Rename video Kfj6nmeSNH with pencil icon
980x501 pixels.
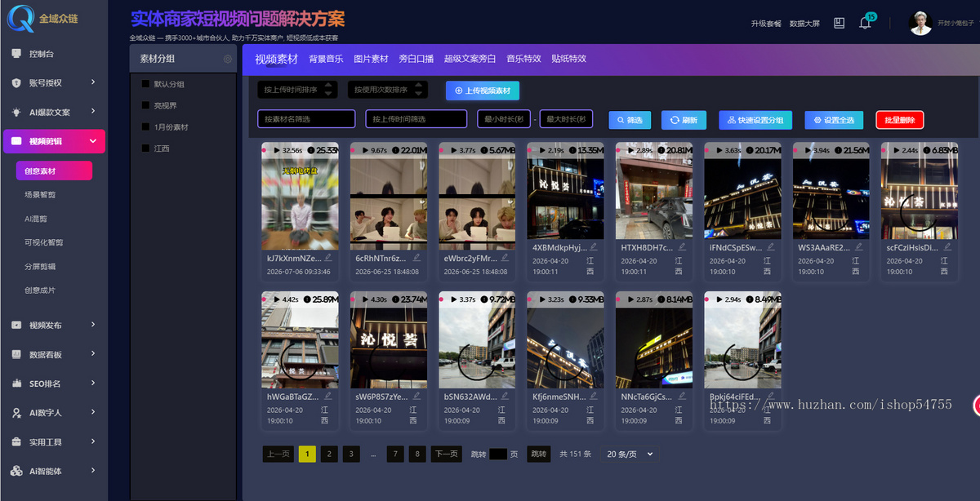[x=593, y=395]
